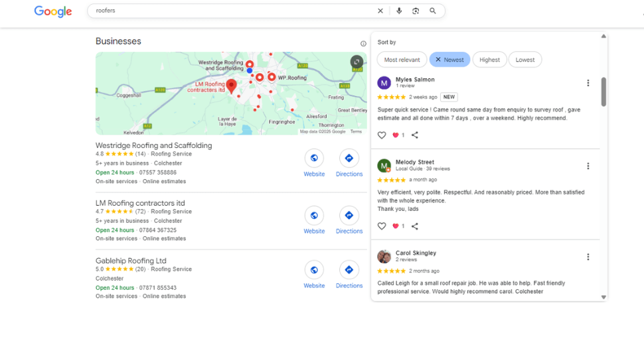Get Directions to LM Roofing contractors
Image resolution: width=644 pixels, height=343 pixels.
point(349,216)
